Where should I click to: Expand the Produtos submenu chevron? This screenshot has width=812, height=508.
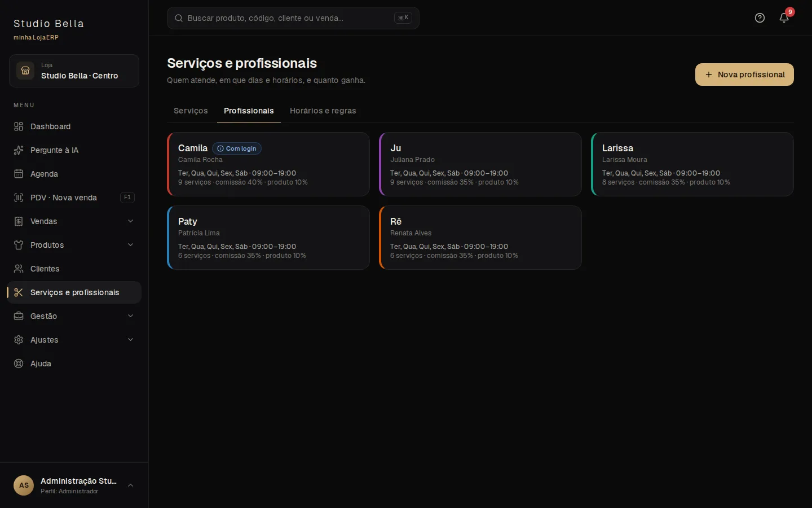pos(131,245)
